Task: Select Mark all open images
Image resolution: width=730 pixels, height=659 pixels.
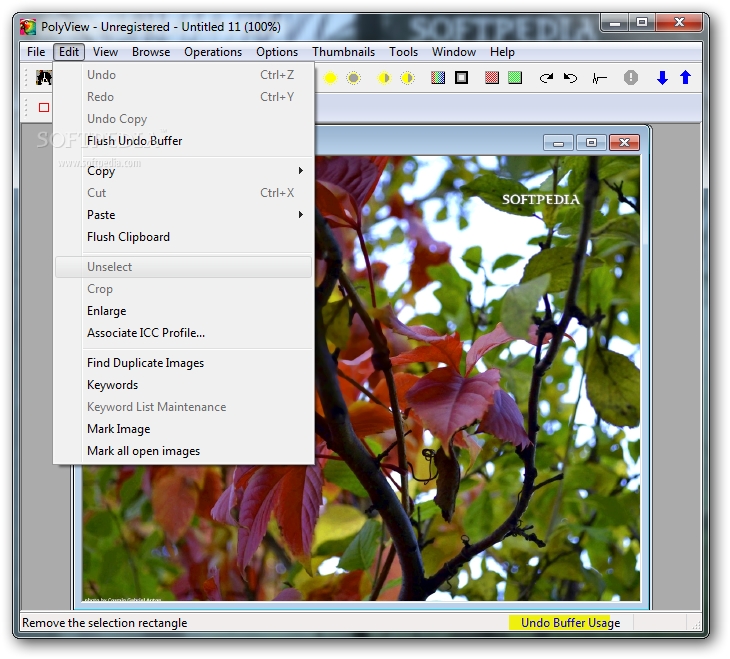Action: click(184, 450)
